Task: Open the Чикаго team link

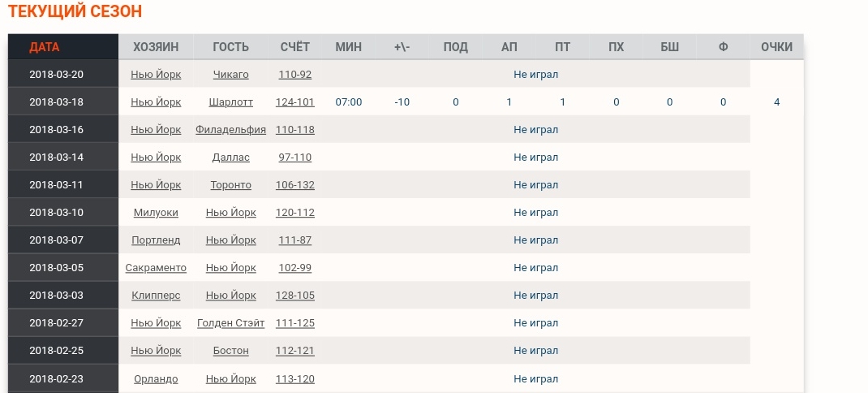Action: coord(230,75)
